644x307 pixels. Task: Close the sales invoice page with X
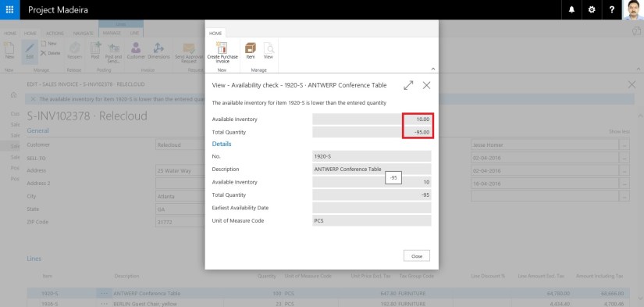(632, 84)
